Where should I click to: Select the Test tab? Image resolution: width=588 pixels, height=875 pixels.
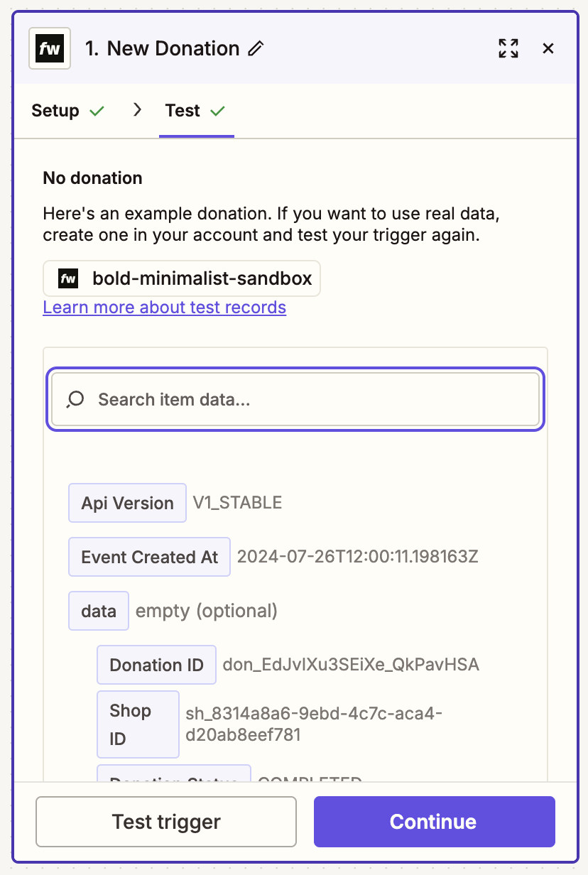coord(183,112)
